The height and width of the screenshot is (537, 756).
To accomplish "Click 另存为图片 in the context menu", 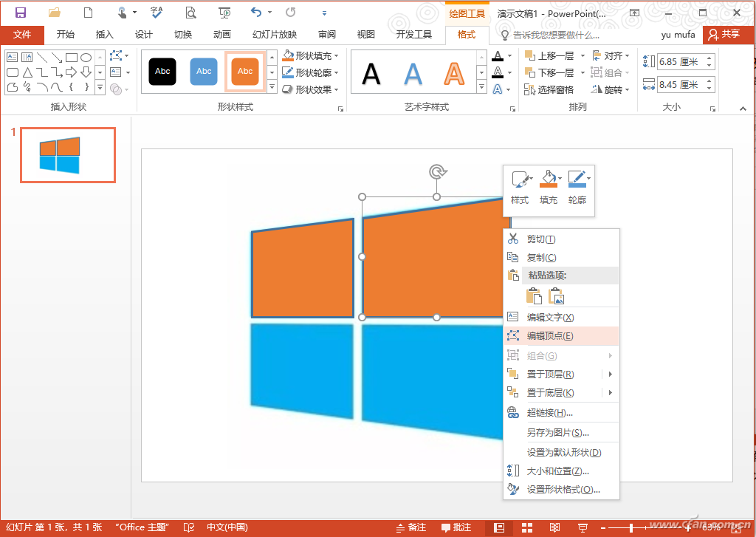I will (561, 432).
